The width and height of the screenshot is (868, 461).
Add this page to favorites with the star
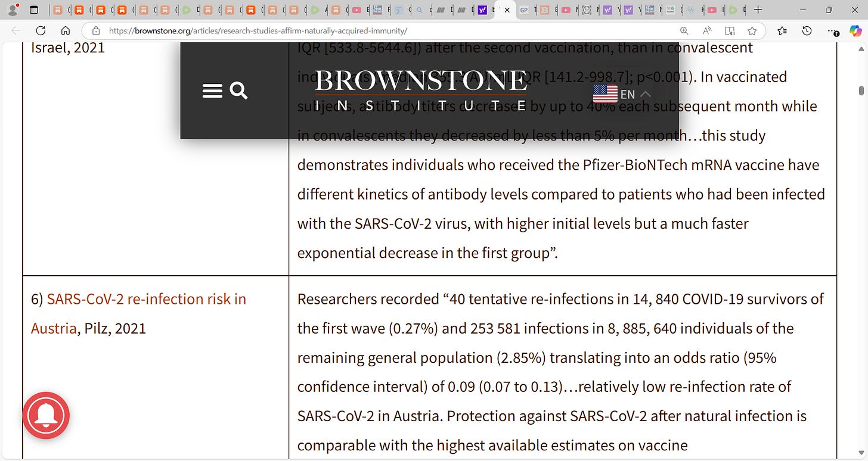point(752,31)
